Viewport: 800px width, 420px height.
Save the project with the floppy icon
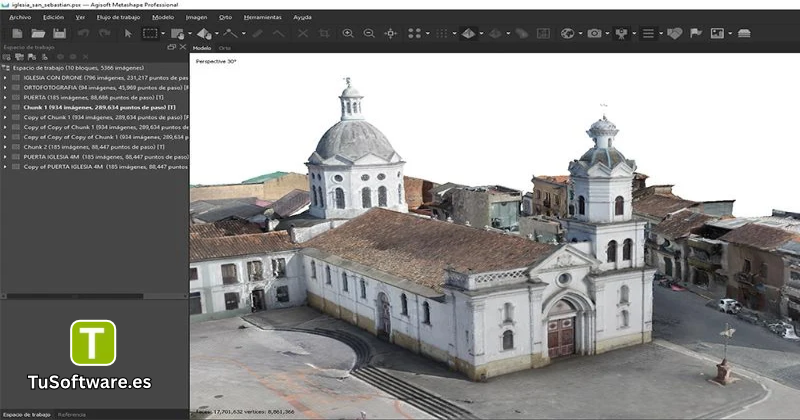[60, 33]
